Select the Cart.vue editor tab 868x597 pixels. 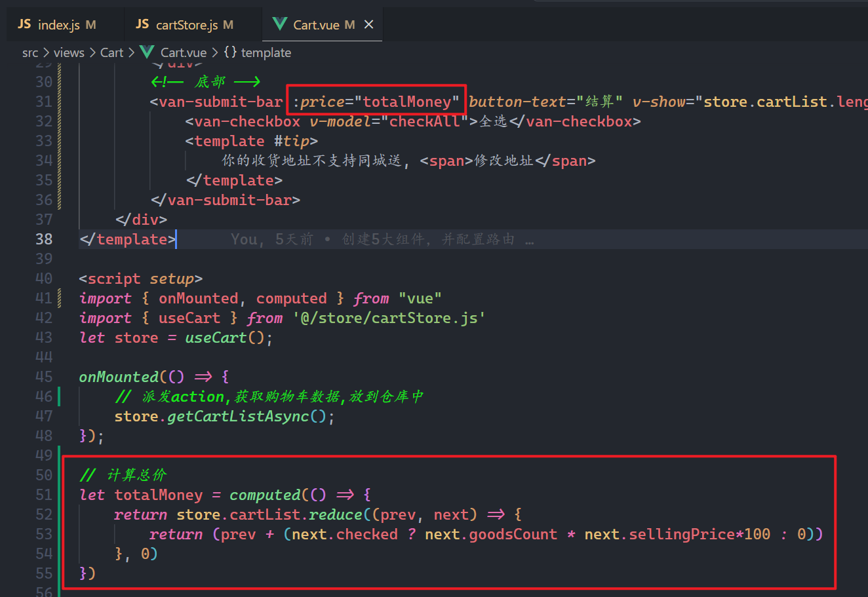point(323,25)
